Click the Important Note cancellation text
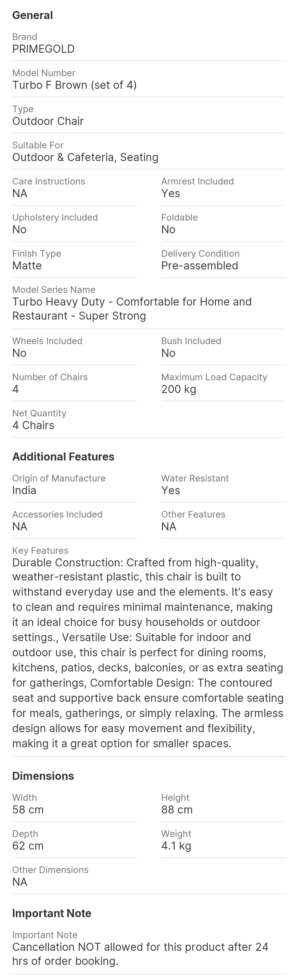The width and height of the screenshot is (298, 980). 140,954
